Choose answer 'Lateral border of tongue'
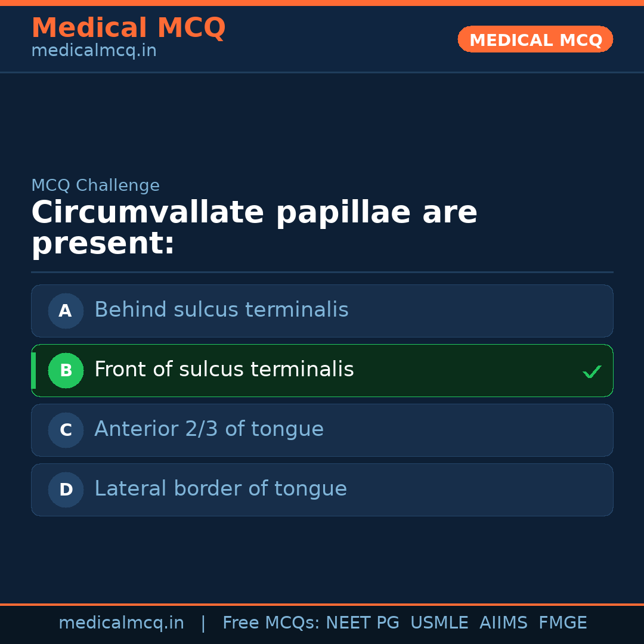Viewport: 644px width, 644px height. (x=221, y=489)
